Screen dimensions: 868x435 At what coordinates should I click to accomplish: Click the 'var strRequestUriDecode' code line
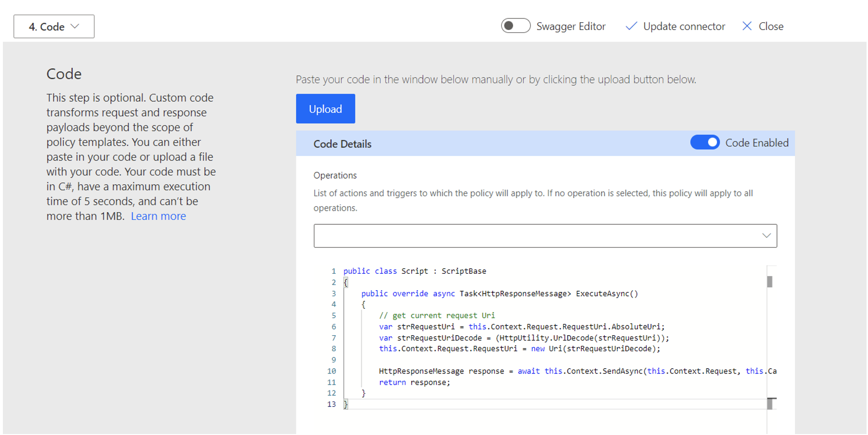pyautogui.click(x=524, y=338)
